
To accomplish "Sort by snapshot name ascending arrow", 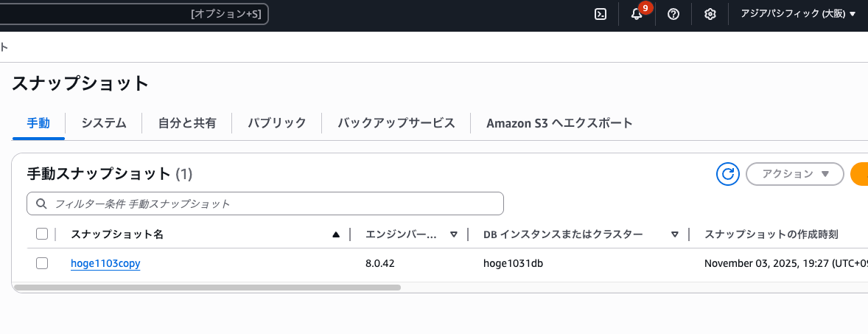I will pyautogui.click(x=336, y=234).
